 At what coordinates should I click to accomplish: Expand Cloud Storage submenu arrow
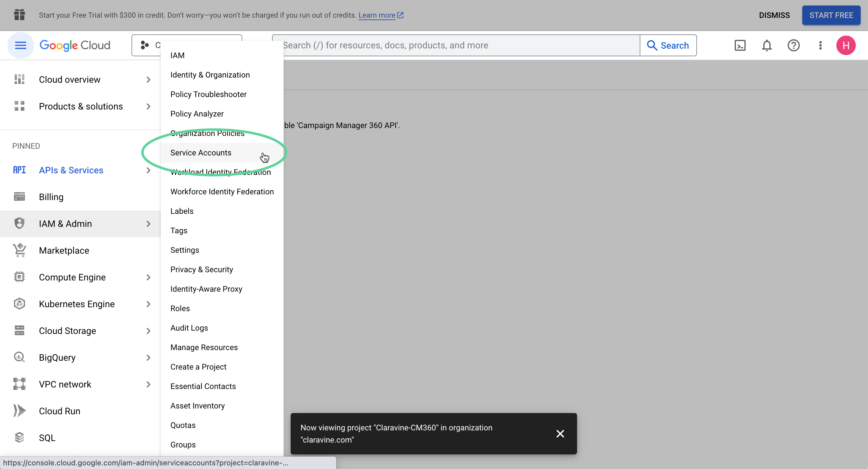pos(148,331)
